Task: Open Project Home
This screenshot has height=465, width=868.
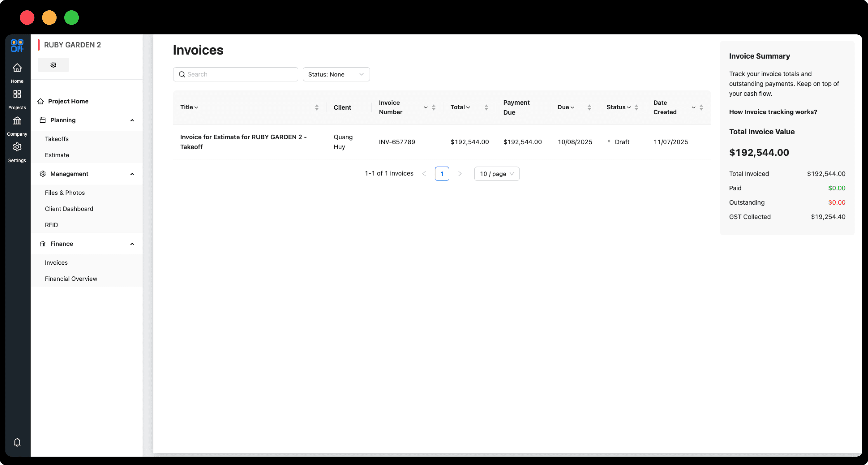Action: click(68, 101)
